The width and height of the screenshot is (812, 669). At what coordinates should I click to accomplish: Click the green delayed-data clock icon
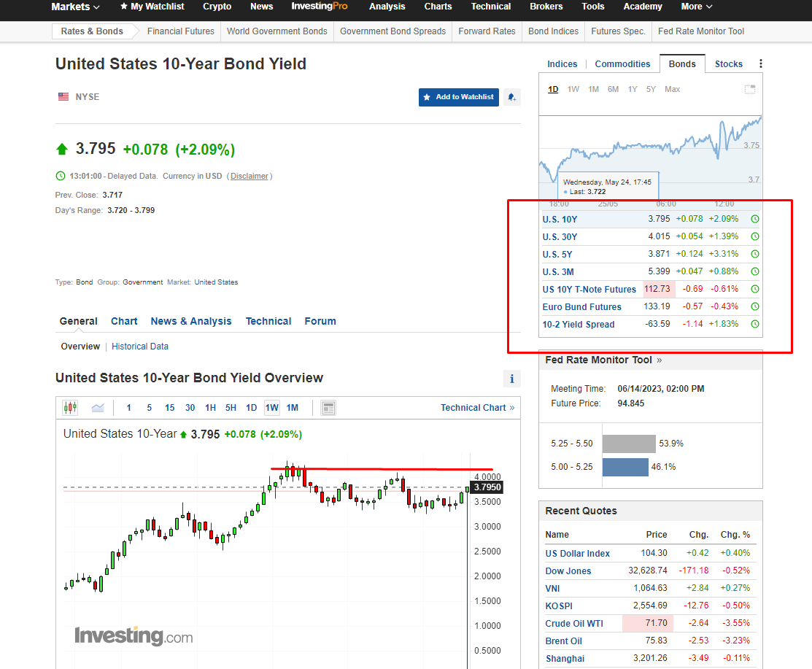(61, 176)
